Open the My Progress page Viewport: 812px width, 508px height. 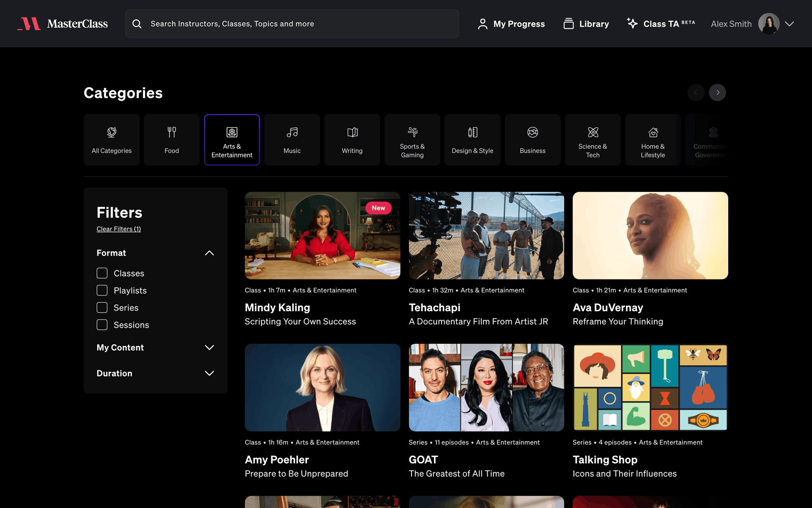(x=511, y=24)
